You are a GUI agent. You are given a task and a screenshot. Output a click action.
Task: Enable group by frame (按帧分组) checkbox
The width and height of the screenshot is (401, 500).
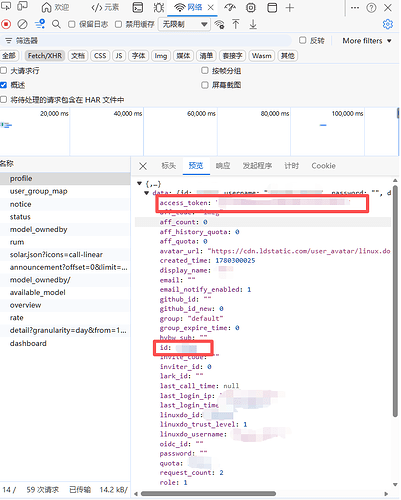(x=205, y=70)
